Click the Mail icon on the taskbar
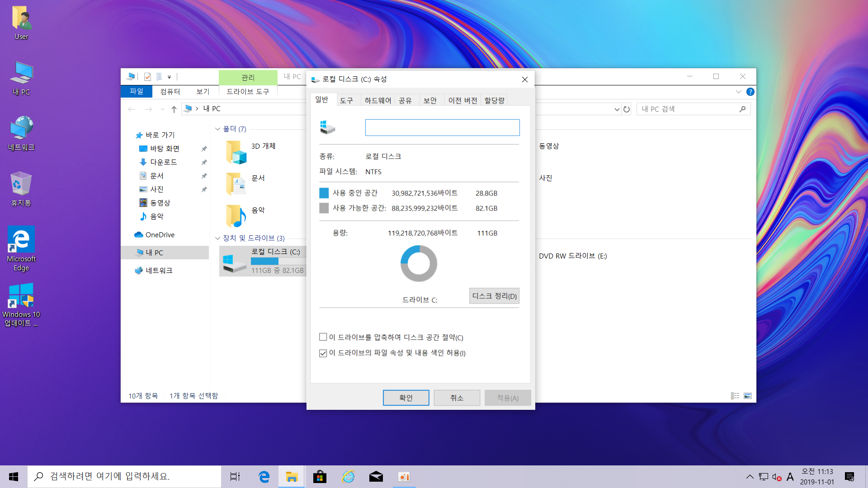868x488 pixels. point(376,477)
